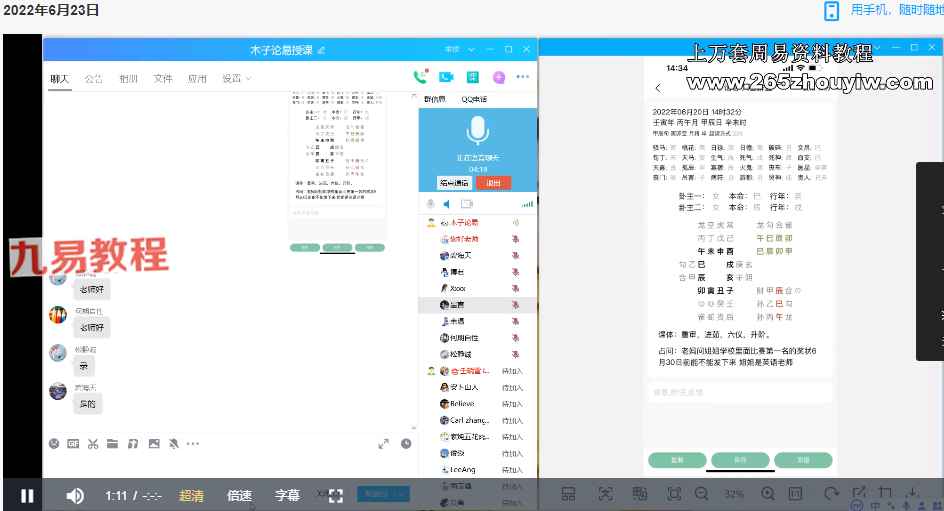The image size is (944, 511).
Task: Click the back arrow in phone screenshot
Action: (x=658, y=88)
